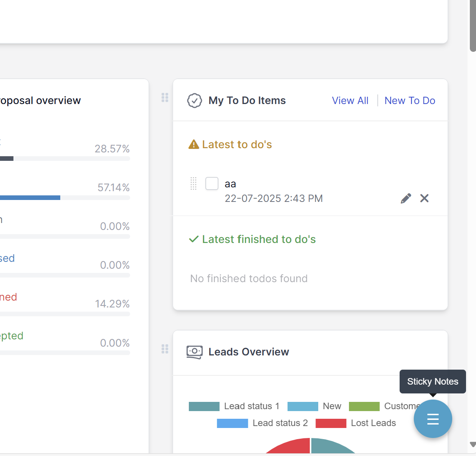This screenshot has width=476, height=456.
Task: Click the pencil edit icon for todo aa
Action: 406,198
